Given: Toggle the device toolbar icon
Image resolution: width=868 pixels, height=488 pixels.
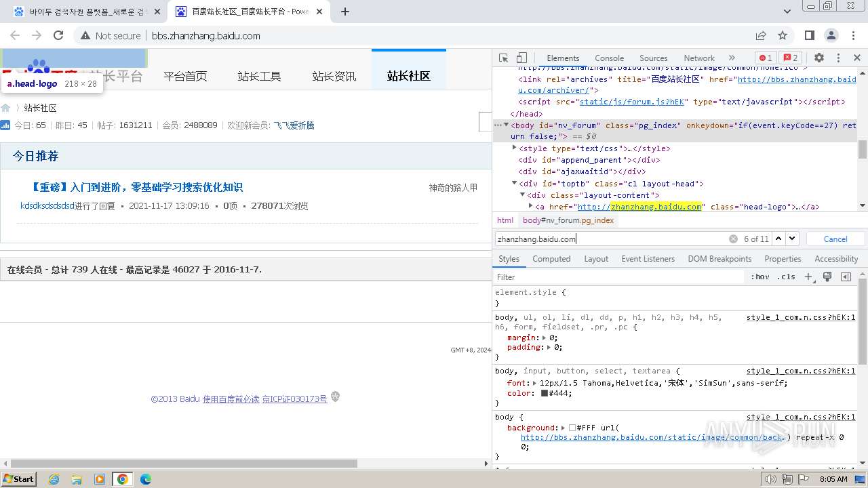Looking at the screenshot, I should point(521,58).
